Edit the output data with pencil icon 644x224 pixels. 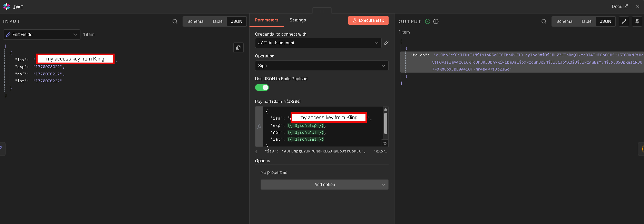[x=624, y=21]
